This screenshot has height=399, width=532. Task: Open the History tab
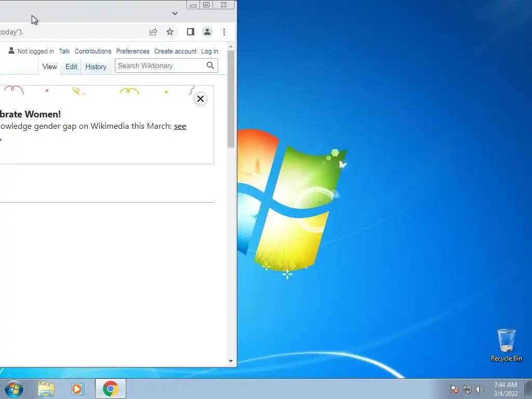(96, 67)
